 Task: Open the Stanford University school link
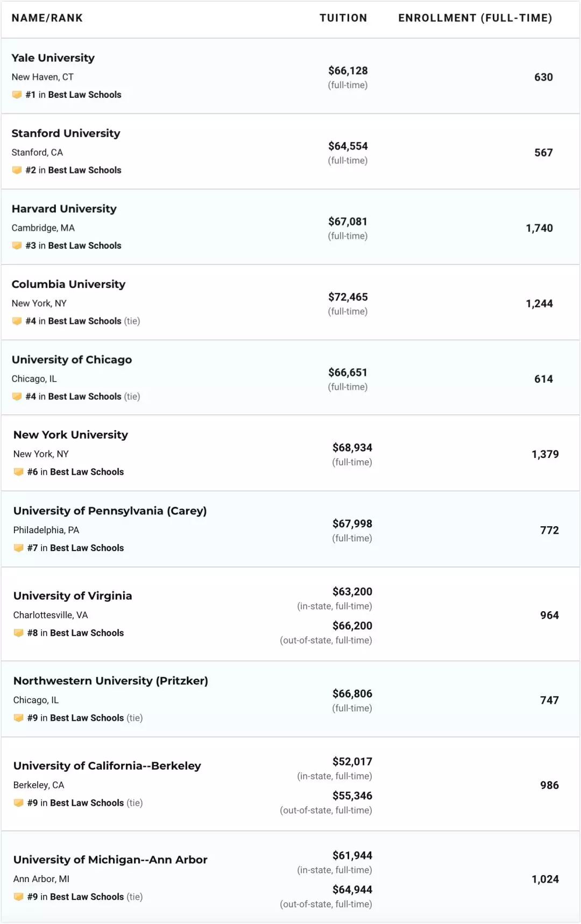[66, 133]
